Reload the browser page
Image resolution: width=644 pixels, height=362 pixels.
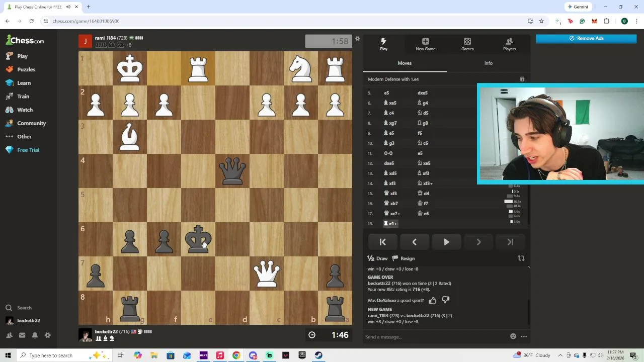(31, 21)
